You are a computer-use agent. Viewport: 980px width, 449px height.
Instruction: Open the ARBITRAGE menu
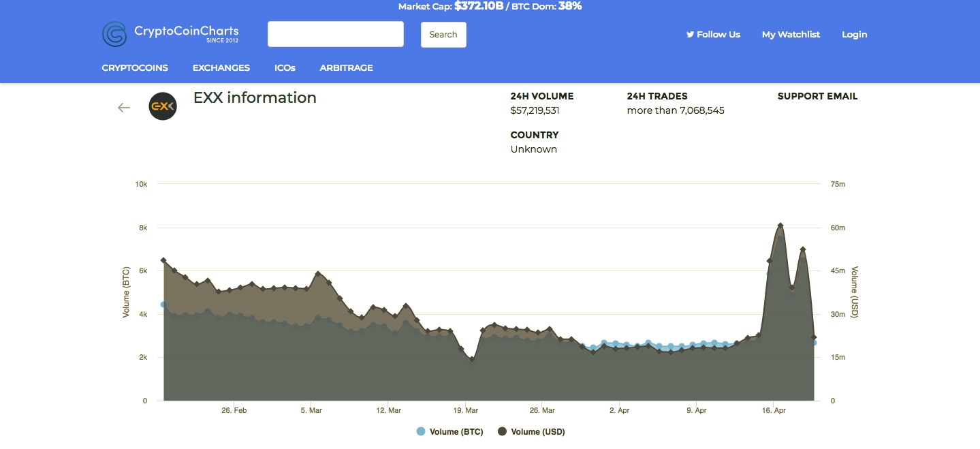(x=347, y=67)
